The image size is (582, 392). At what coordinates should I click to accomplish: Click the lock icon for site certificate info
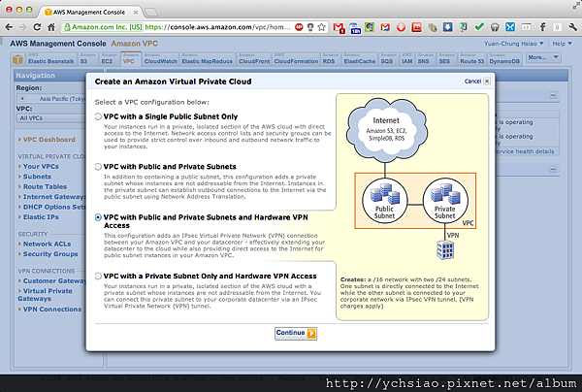point(67,27)
